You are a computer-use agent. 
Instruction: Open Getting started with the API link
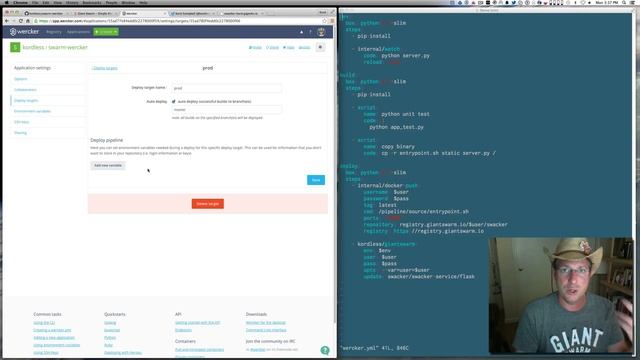[x=198, y=322]
